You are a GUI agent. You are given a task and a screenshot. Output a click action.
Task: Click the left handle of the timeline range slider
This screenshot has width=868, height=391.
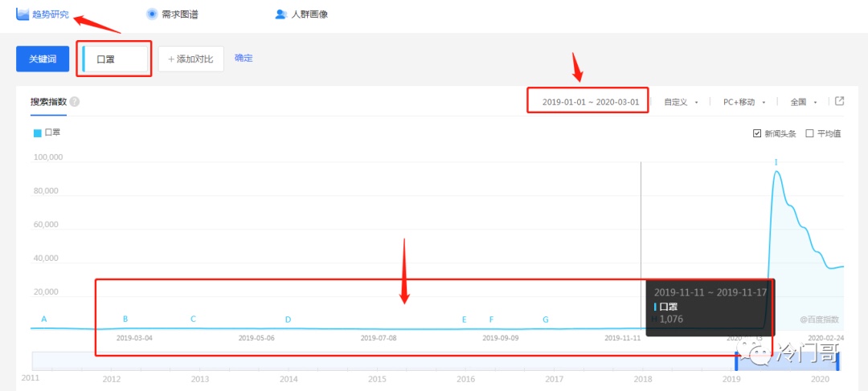[737, 361]
